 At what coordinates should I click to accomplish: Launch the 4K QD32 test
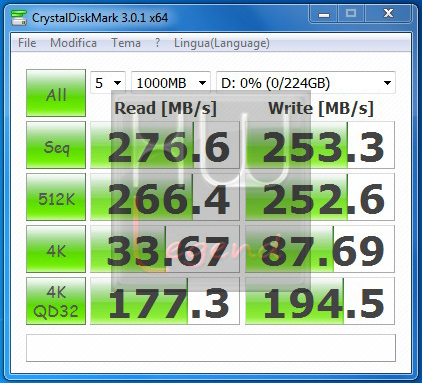[x=56, y=301]
